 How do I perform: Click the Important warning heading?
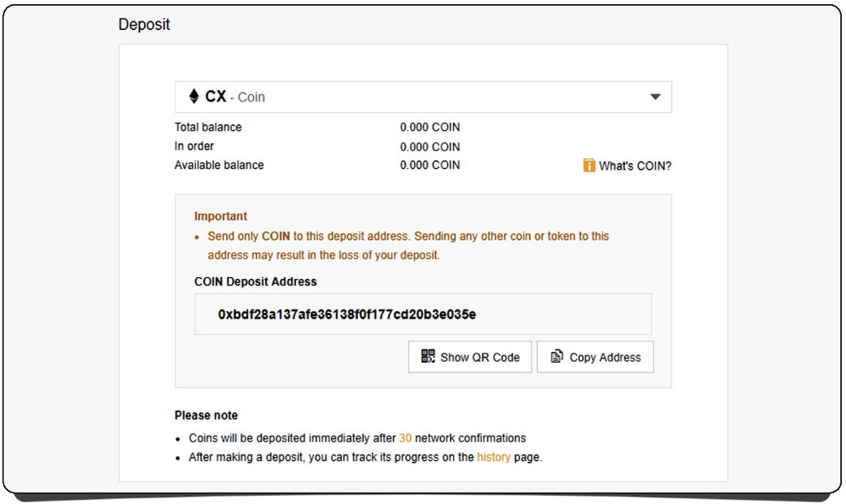coord(220,216)
